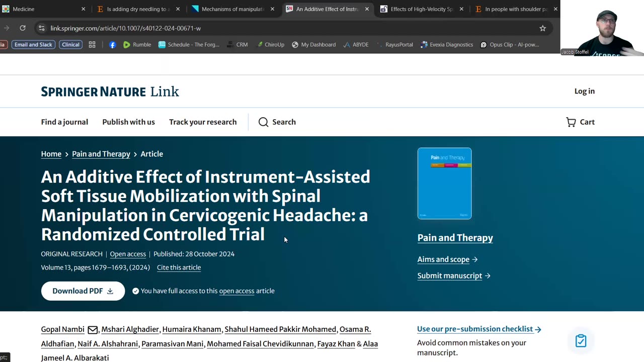644x362 pixels.
Task: Open author Mshari Alghadier
Action: tap(130, 329)
